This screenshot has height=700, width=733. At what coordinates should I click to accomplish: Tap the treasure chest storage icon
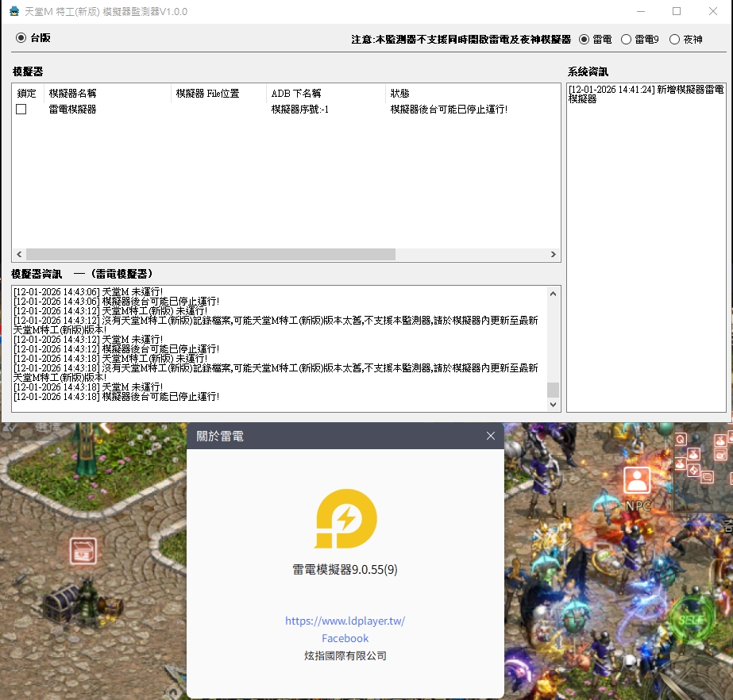(83, 549)
